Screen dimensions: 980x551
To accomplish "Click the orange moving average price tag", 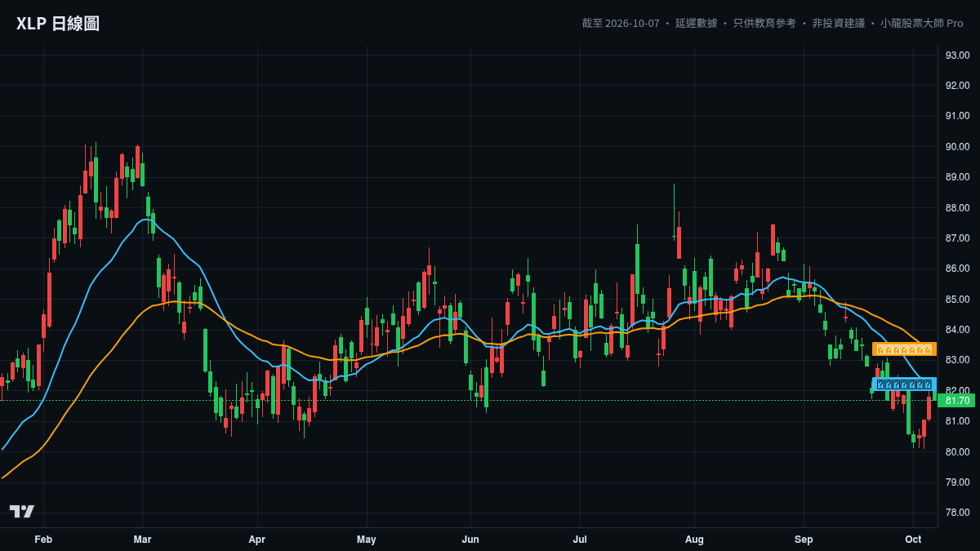I will [x=904, y=349].
